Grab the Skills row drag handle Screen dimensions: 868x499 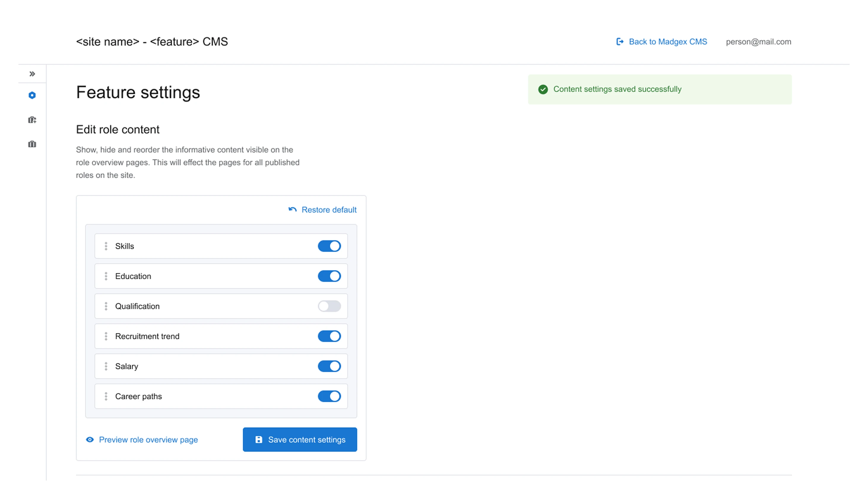[x=106, y=246]
